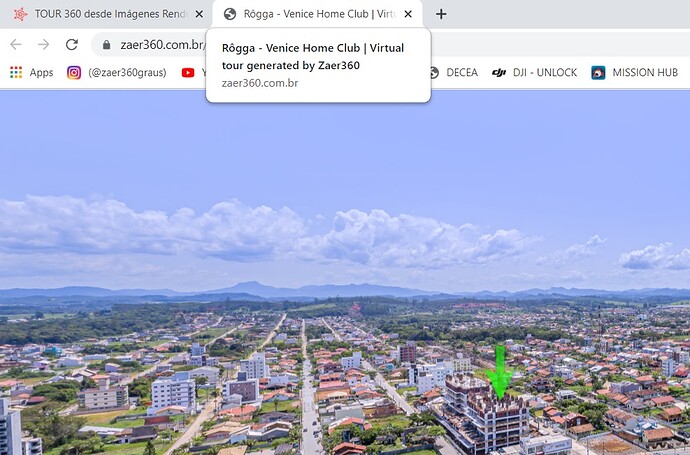Open the MISSION HUB bookmark
The width and height of the screenshot is (690, 455).
(x=645, y=73)
